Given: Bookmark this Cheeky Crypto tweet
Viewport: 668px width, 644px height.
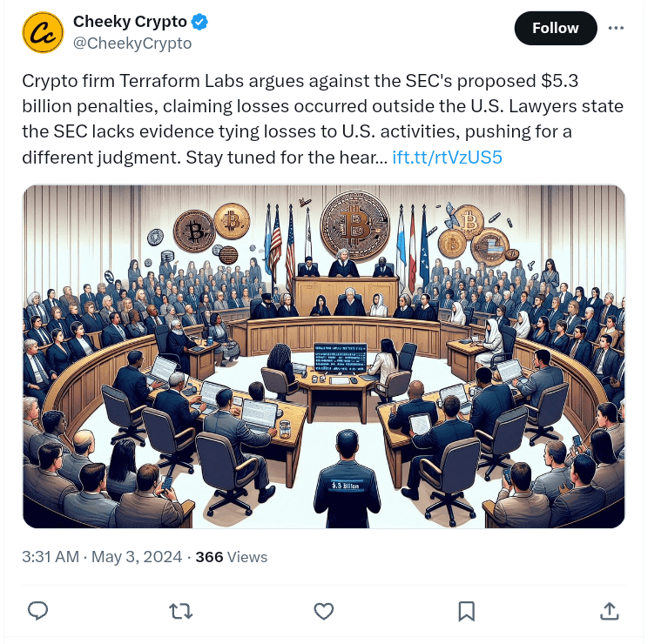Looking at the screenshot, I should point(467,611).
